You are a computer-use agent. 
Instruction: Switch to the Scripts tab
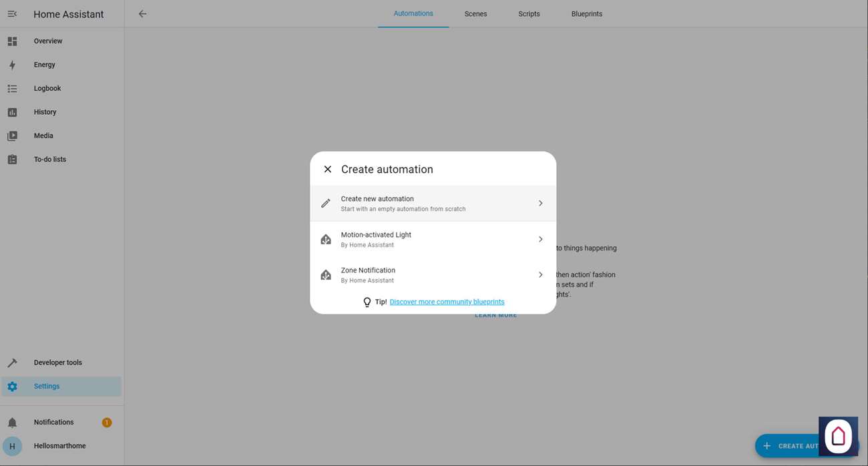click(529, 13)
